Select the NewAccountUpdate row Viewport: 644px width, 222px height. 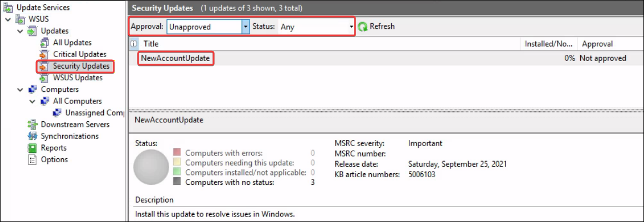coord(175,58)
